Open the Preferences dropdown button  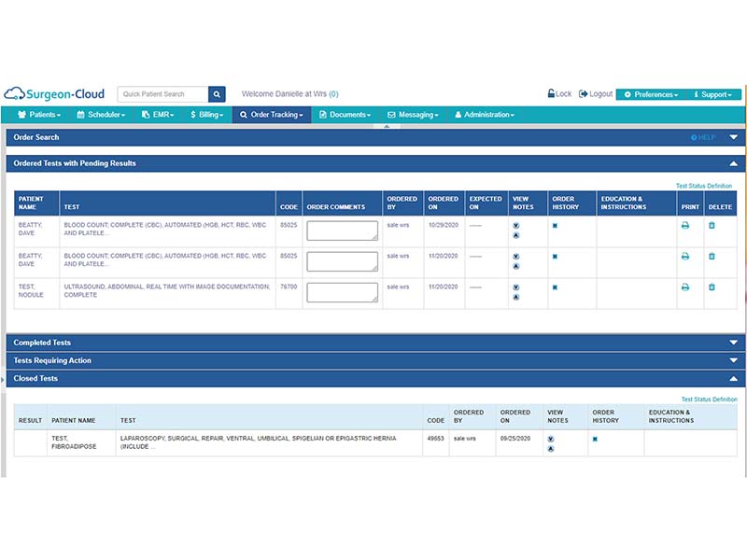click(x=651, y=94)
